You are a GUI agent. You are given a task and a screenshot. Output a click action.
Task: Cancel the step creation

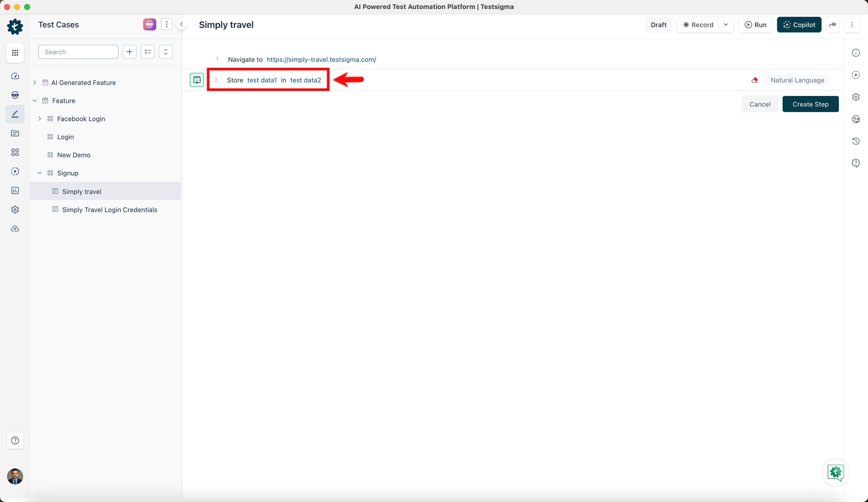(x=760, y=104)
